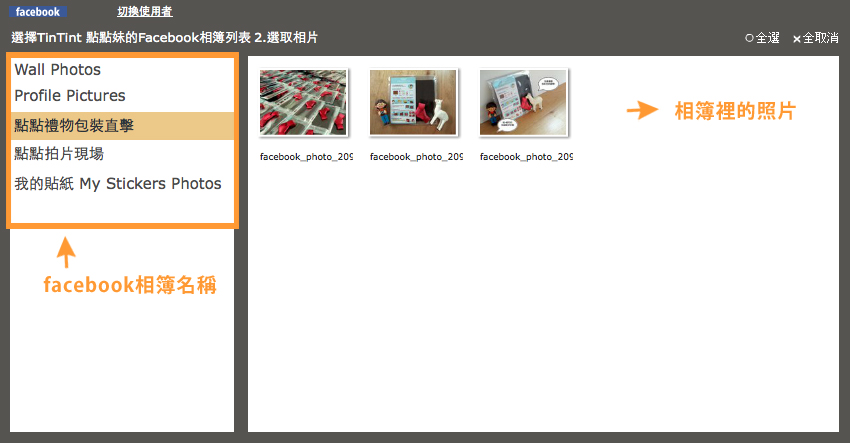Image resolution: width=850 pixels, height=443 pixels.
Task: Select the thumbnail with speech bubbles
Action: tap(524, 102)
